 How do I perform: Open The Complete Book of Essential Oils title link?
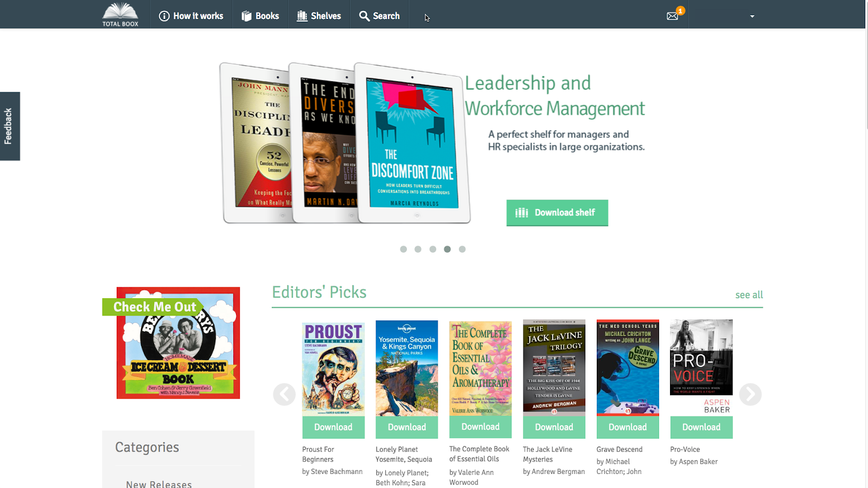coord(480,454)
